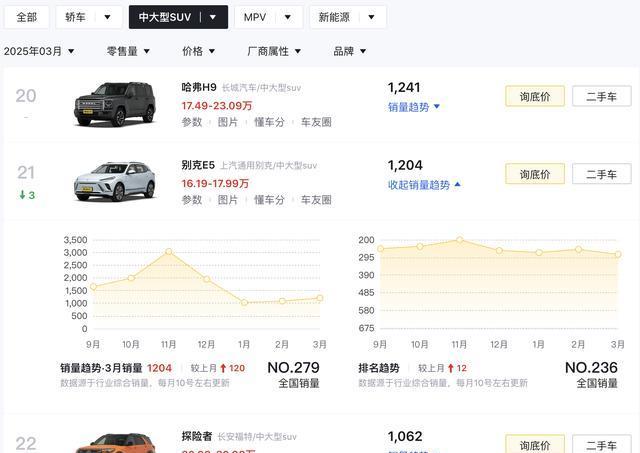Select the 全部 category tab
This screenshot has height=453, width=640.
tap(27, 17)
